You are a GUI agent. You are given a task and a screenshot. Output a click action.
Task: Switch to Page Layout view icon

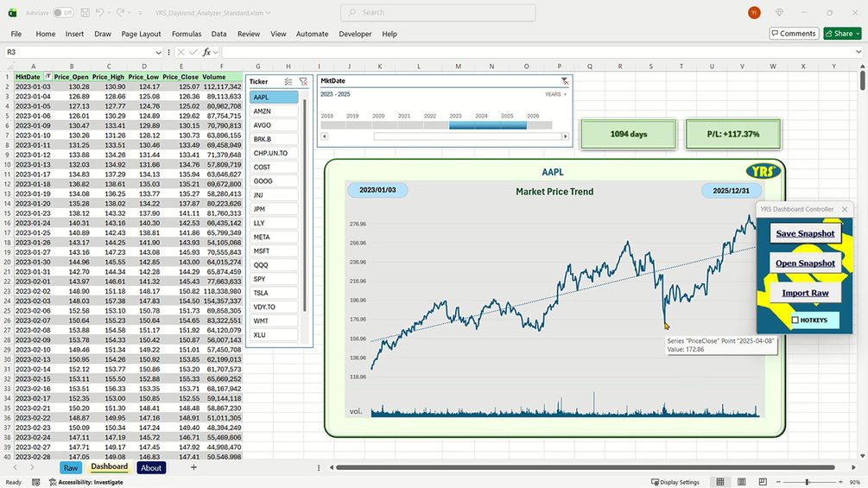742,482
